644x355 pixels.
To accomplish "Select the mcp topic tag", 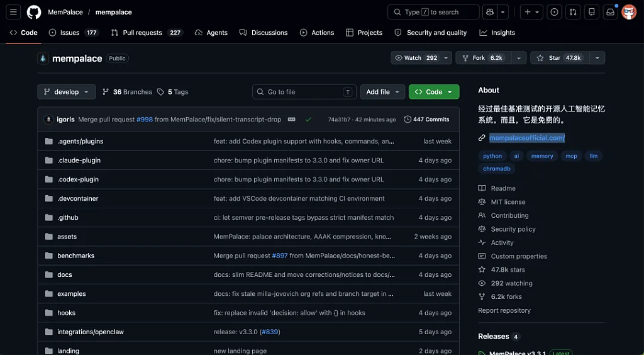I will tap(571, 156).
